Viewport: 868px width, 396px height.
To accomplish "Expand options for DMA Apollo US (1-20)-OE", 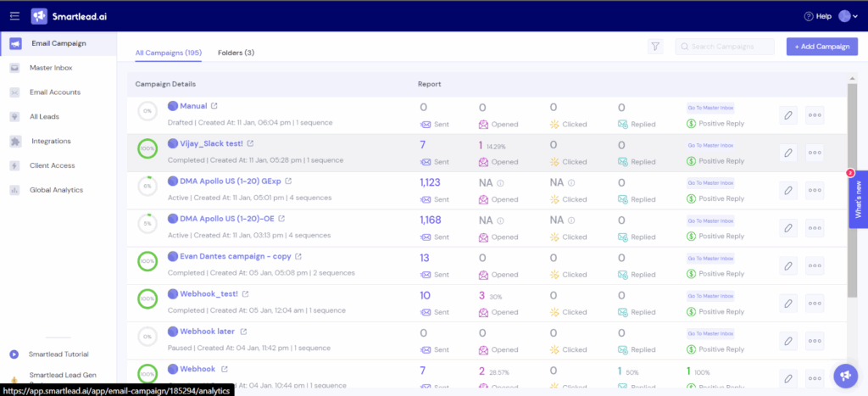I will coord(815,227).
